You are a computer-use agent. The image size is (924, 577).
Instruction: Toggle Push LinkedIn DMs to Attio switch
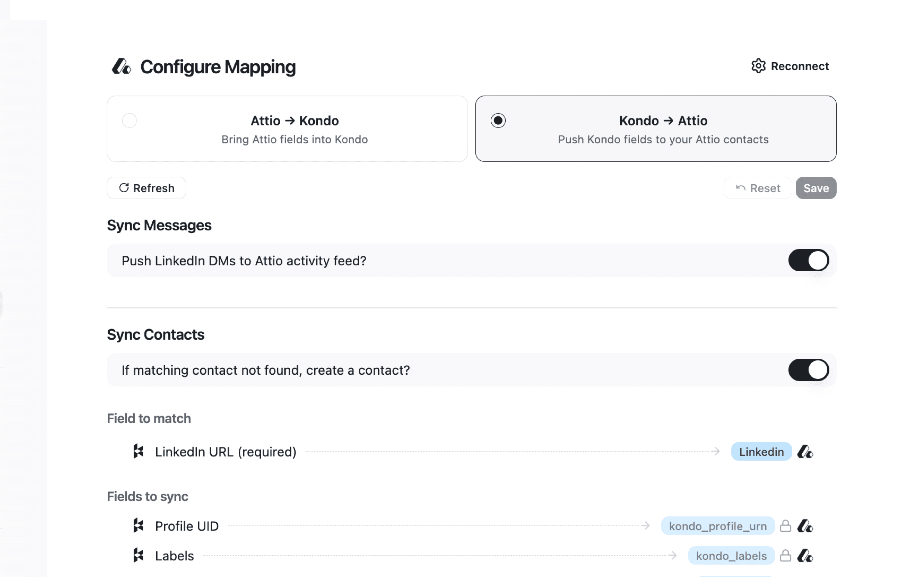click(808, 261)
